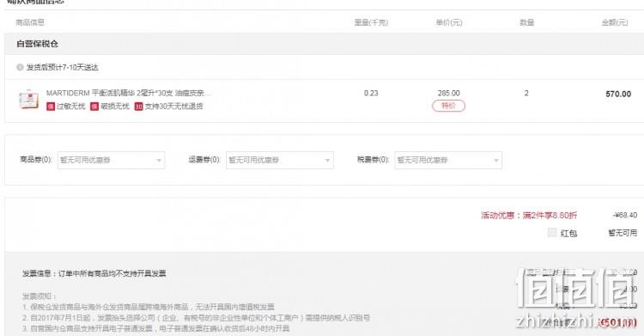Click invoice note 3 about 电子普通发票

(x=156, y=328)
